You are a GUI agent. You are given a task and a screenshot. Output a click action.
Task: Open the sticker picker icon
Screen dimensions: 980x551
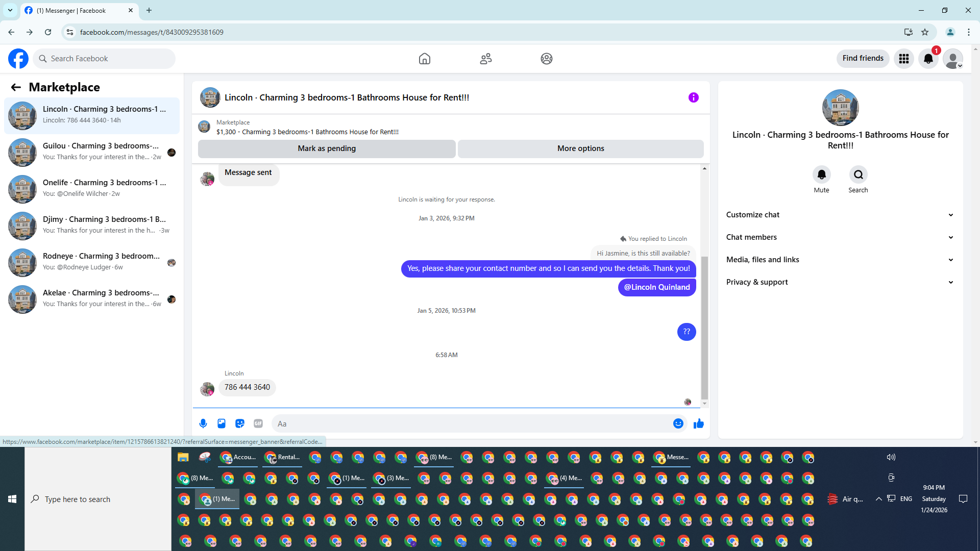(240, 423)
